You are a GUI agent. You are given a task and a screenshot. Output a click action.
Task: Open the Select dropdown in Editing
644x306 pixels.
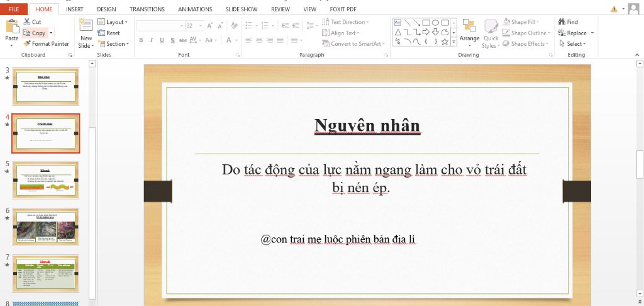click(x=572, y=43)
